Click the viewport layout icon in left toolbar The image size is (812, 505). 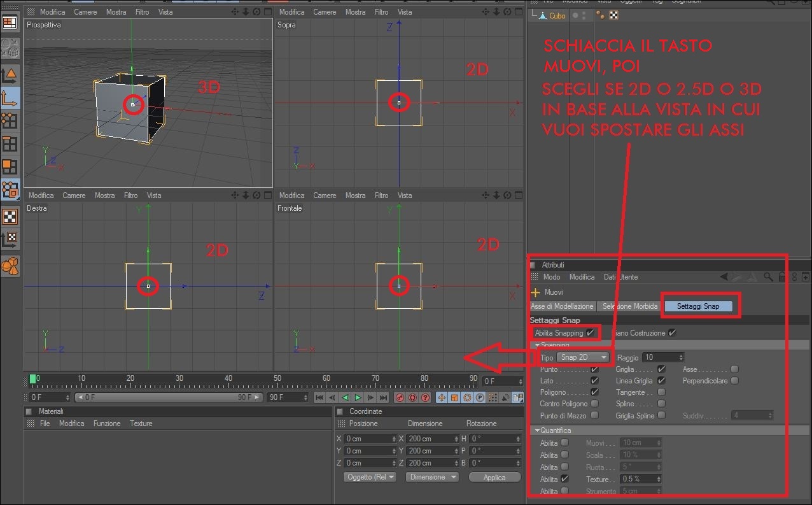click(x=10, y=23)
